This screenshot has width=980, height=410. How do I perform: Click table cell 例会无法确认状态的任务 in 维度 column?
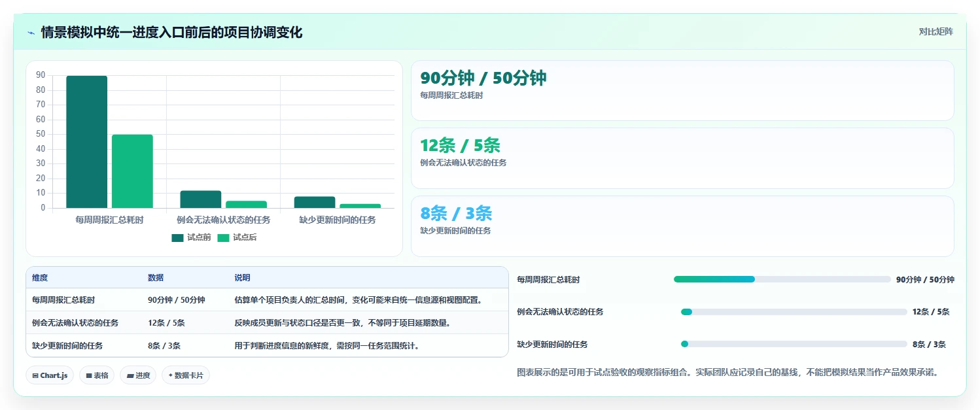coord(75,323)
